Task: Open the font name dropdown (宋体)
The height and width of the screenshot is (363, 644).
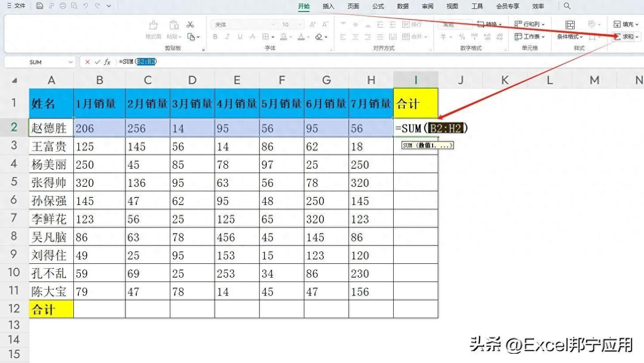Action: coord(273,25)
